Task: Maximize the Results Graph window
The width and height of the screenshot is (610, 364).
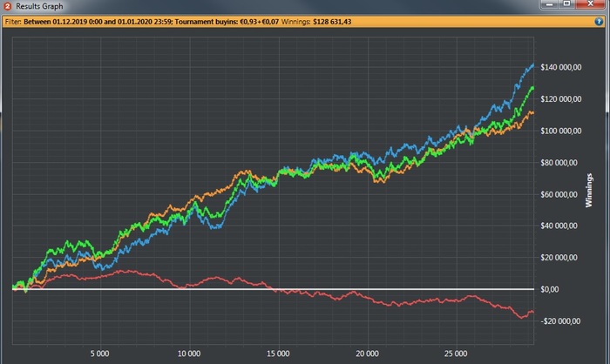Action: pyautogui.click(x=566, y=3)
